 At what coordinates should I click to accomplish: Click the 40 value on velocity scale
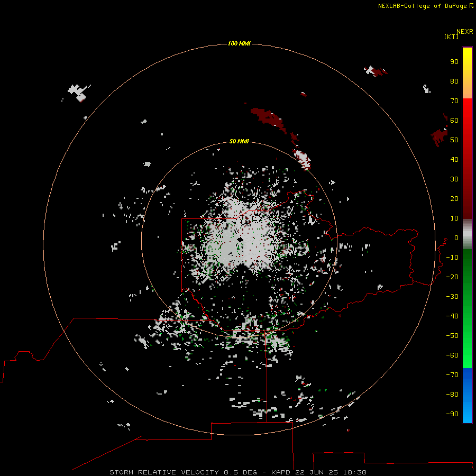coord(454,159)
